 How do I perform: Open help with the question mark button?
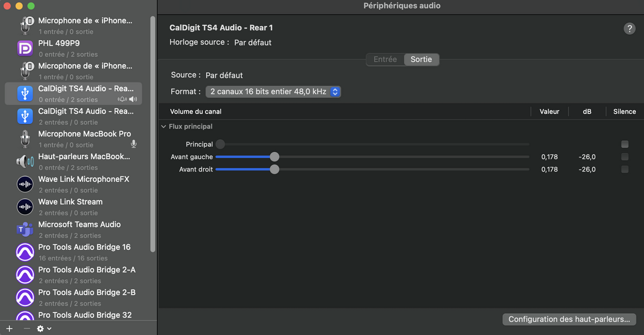coord(630,29)
